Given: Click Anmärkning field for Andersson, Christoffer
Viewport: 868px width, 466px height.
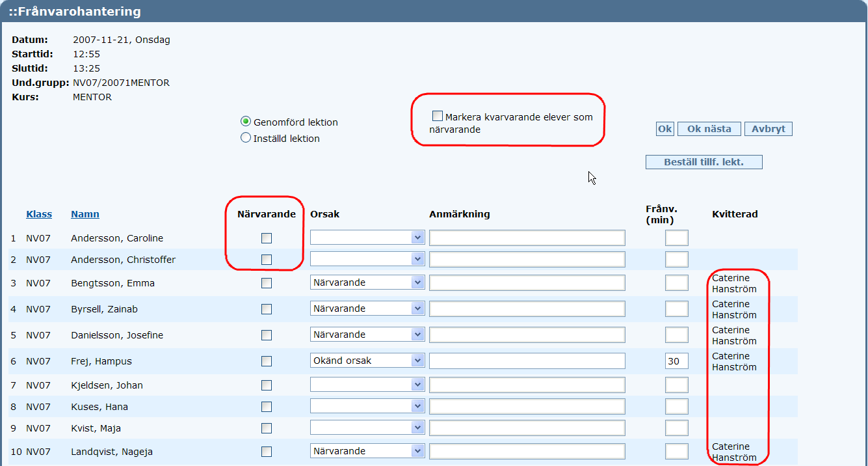Looking at the screenshot, I should pos(527,260).
